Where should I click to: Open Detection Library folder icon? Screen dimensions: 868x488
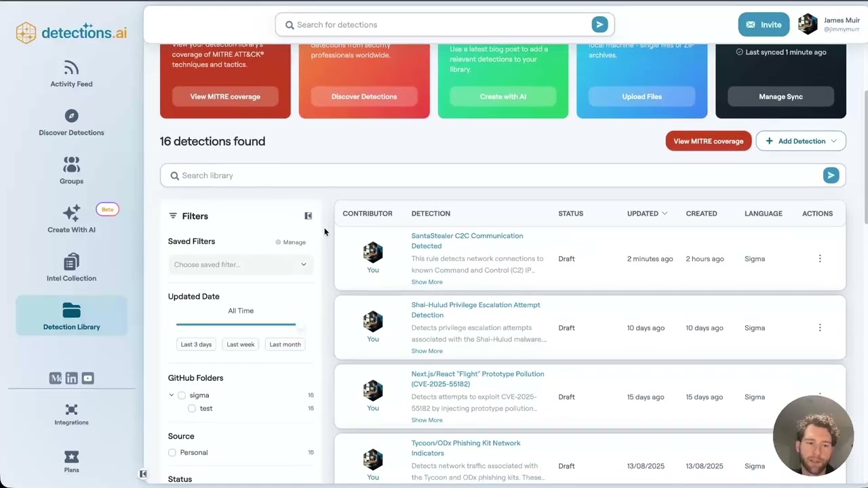pyautogui.click(x=71, y=310)
